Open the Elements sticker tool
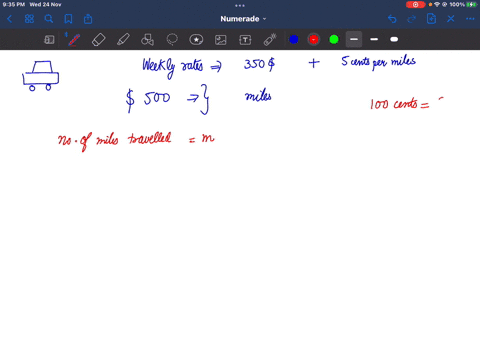The image size is (480, 360). [196, 40]
